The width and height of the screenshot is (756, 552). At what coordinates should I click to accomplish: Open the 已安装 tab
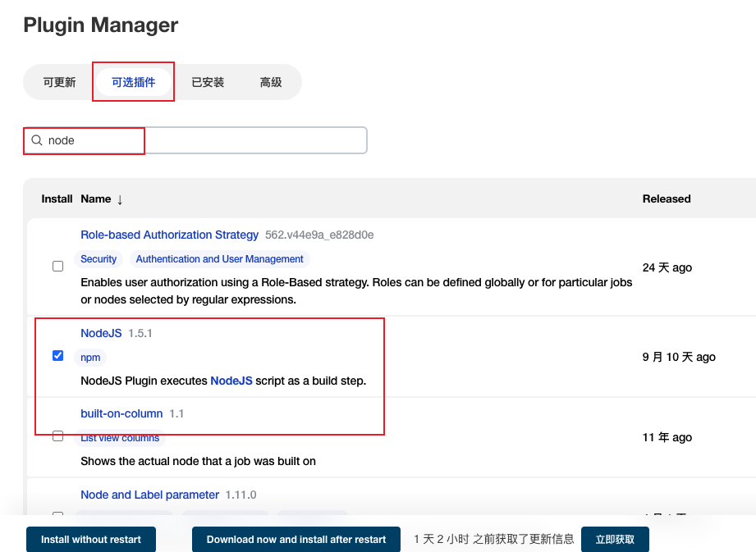click(208, 82)
